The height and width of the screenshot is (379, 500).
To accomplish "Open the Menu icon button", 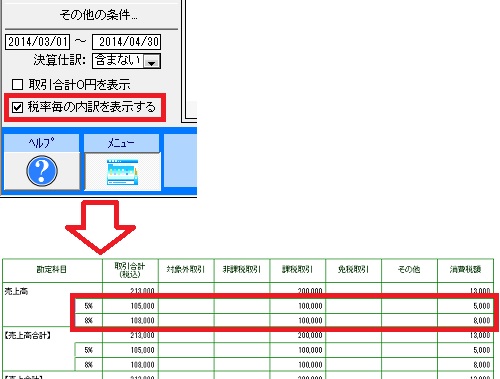I will (122, 171).
